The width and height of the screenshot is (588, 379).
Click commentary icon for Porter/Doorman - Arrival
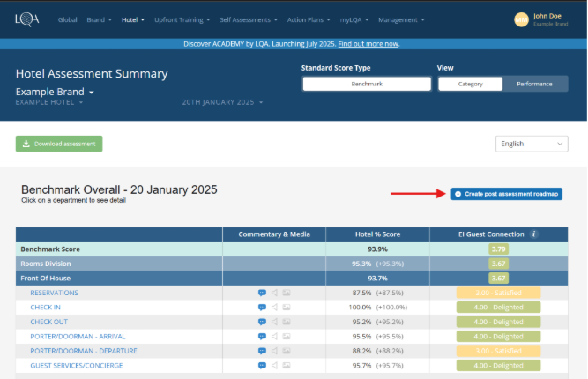click(262, 336)
